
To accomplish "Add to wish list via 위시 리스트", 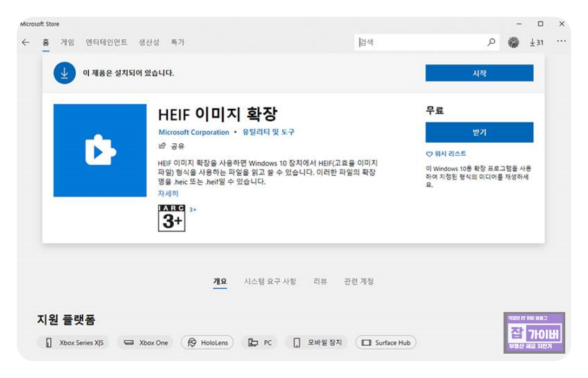I will click(x=446, y=154).
